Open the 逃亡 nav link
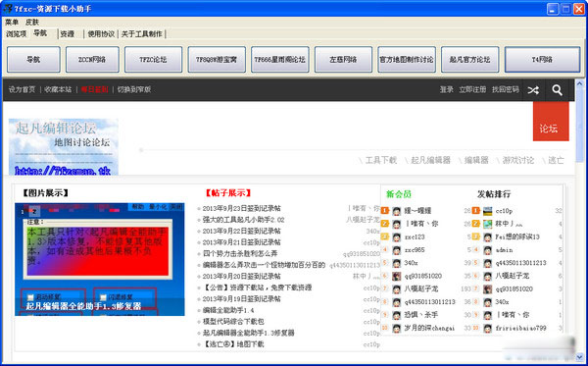 556,160
